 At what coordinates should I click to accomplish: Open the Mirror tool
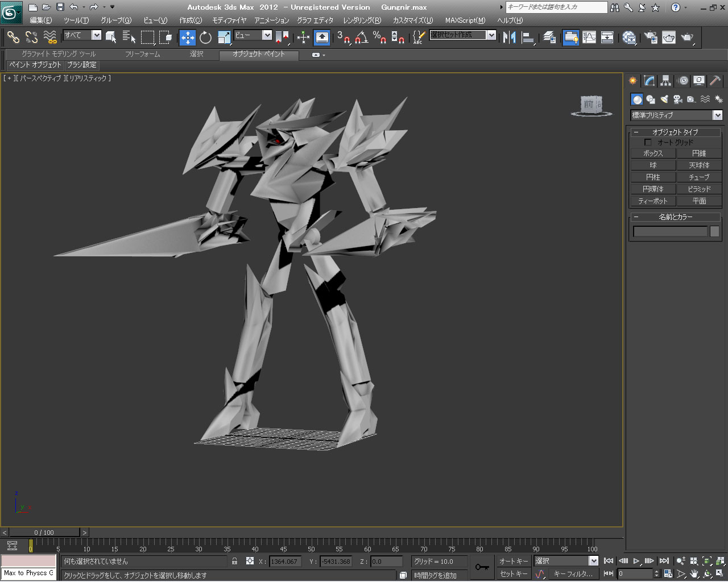pos(509,38)
